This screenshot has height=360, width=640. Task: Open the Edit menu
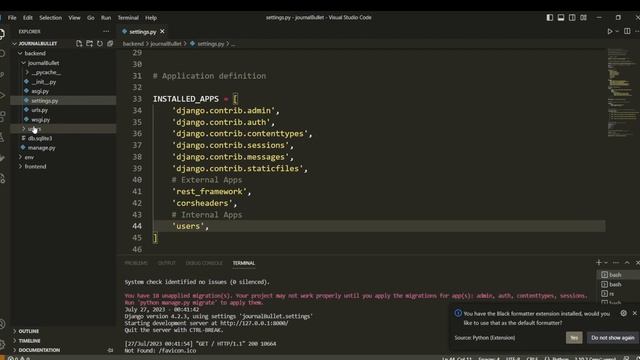(27, 18)
